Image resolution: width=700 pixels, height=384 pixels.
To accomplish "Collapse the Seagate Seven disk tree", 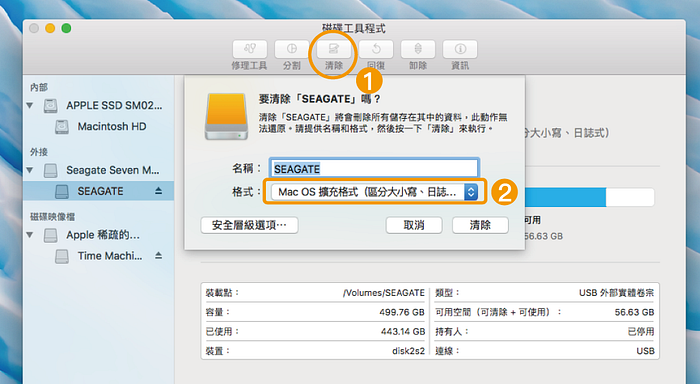I will [x=30, y=170].
